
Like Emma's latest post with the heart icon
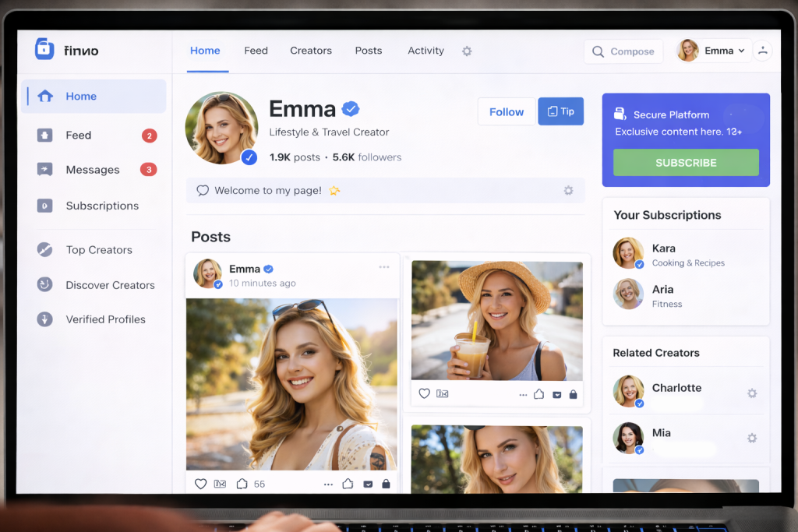[x=201, y=484]
